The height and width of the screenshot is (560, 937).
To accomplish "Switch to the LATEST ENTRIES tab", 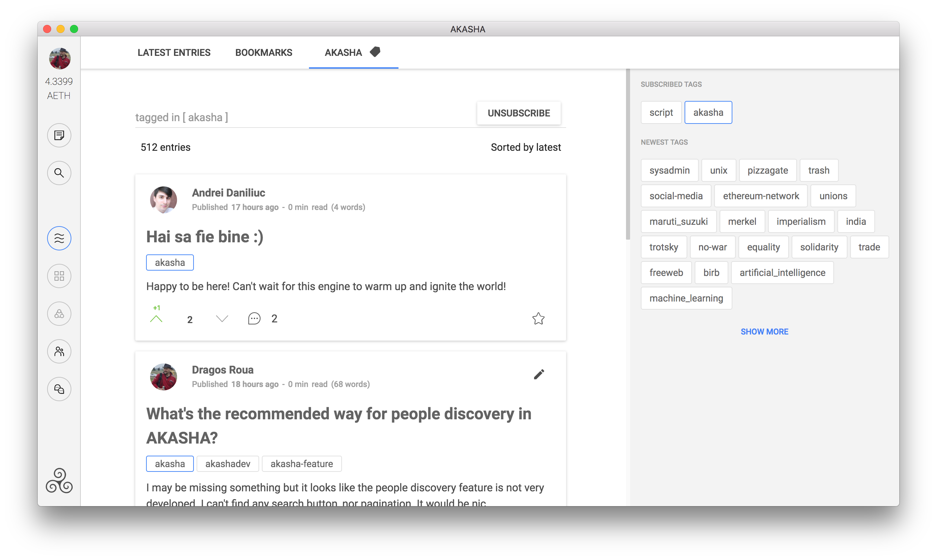I will (174, 53).
